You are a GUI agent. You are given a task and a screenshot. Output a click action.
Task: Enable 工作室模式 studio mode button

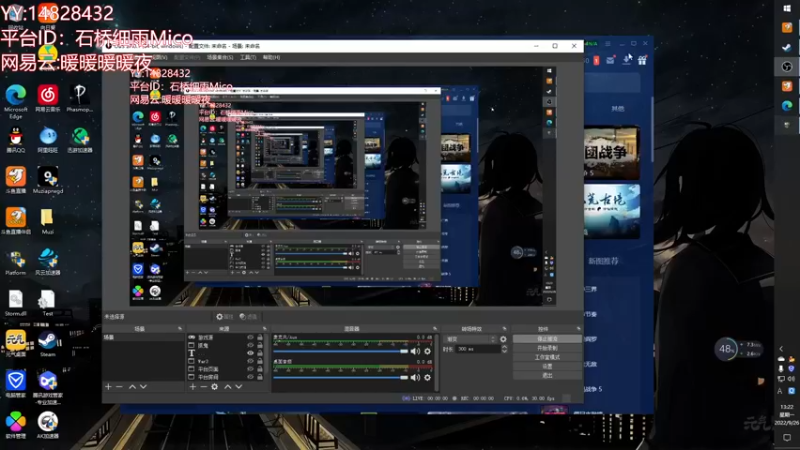(x=547, y=357)
